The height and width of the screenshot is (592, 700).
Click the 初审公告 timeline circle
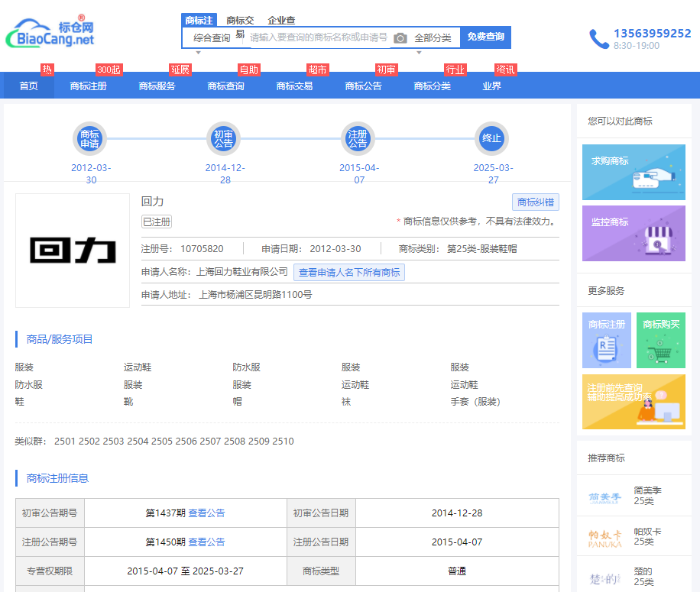[224, 139]
